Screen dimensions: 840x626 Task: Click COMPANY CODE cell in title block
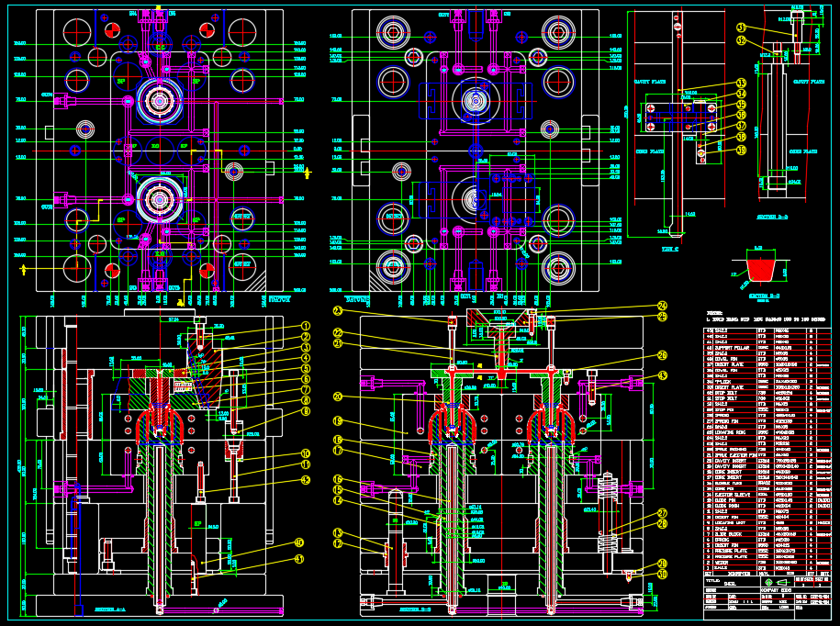(796, 590)
